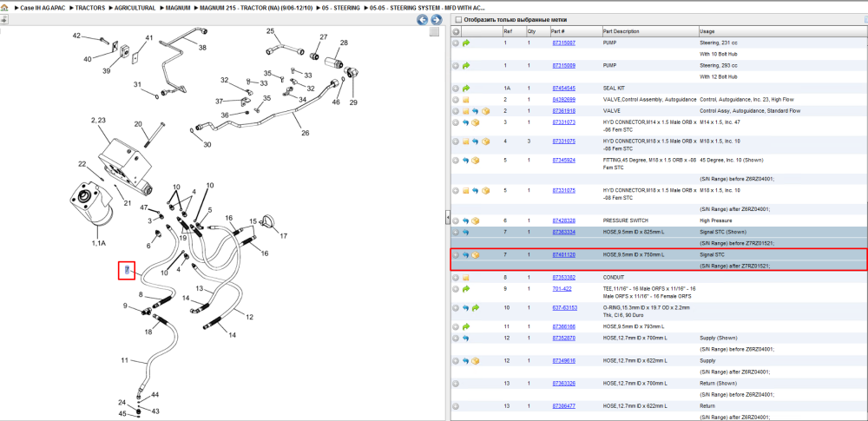The height and width of the screenshot is (421, 868).
Task: Click callout '2, 23' on the diagram
Action: coord(98,120)
